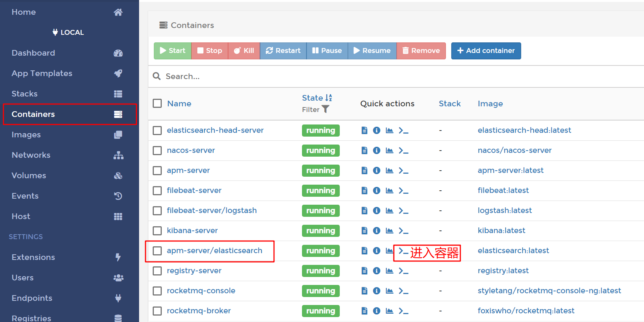Click the Pause button

[327, 51]
